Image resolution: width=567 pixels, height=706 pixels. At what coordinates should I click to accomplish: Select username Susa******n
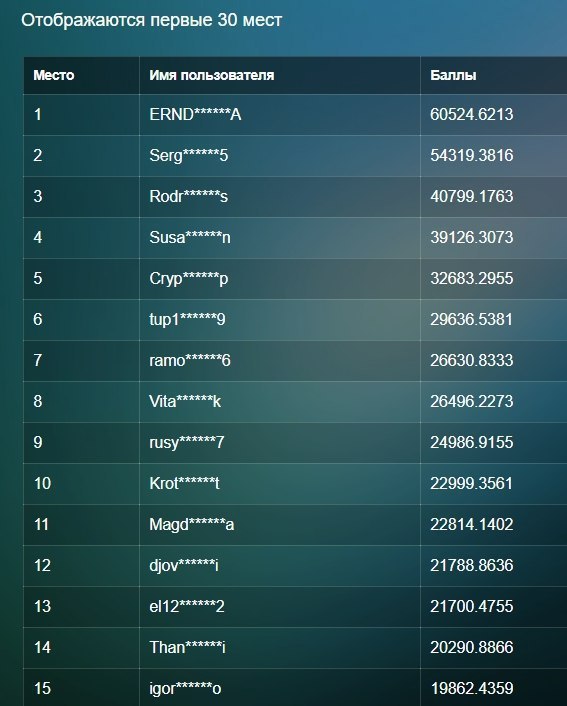(190, 237)
